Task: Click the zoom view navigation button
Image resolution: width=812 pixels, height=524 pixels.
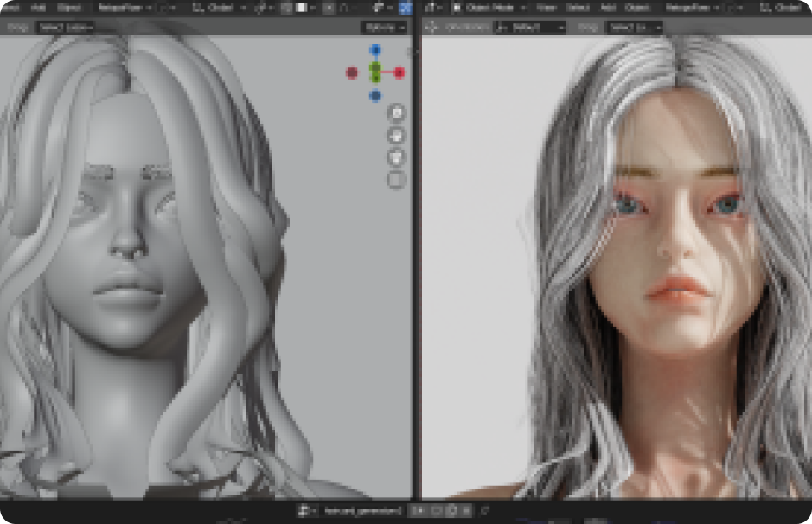Action: pyautogui.click(x=396, y=113)
